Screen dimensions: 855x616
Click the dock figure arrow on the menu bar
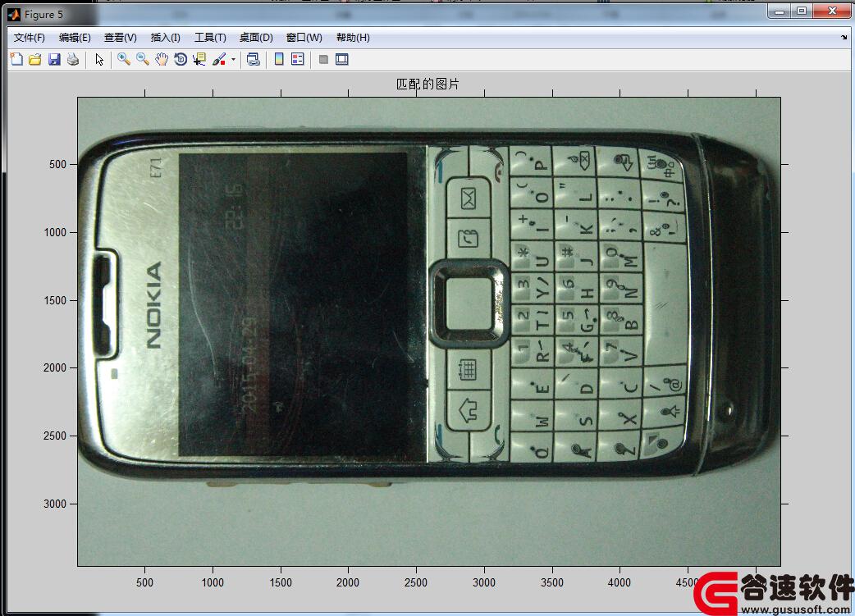(844, 38)
